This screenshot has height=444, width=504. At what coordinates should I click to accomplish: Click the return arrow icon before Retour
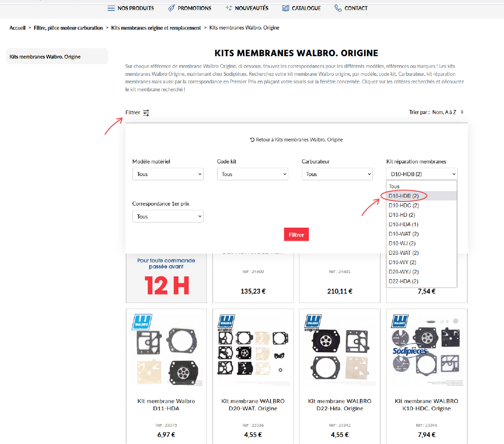[252, 140]
